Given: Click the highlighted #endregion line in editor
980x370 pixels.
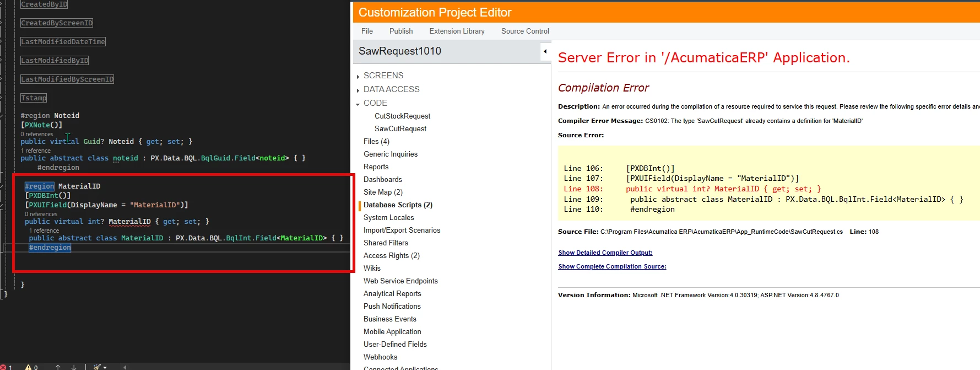Looking at the screenshot, I should click(x=50, y=248).
